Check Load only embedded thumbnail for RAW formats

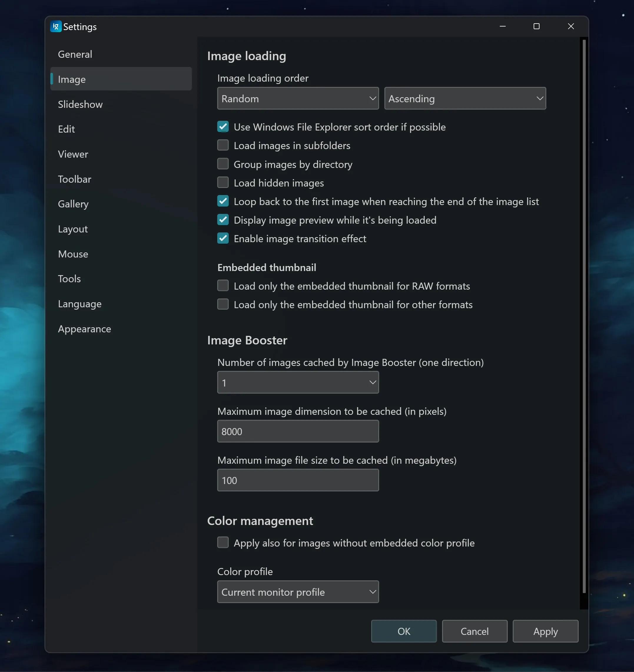point(223,286)
